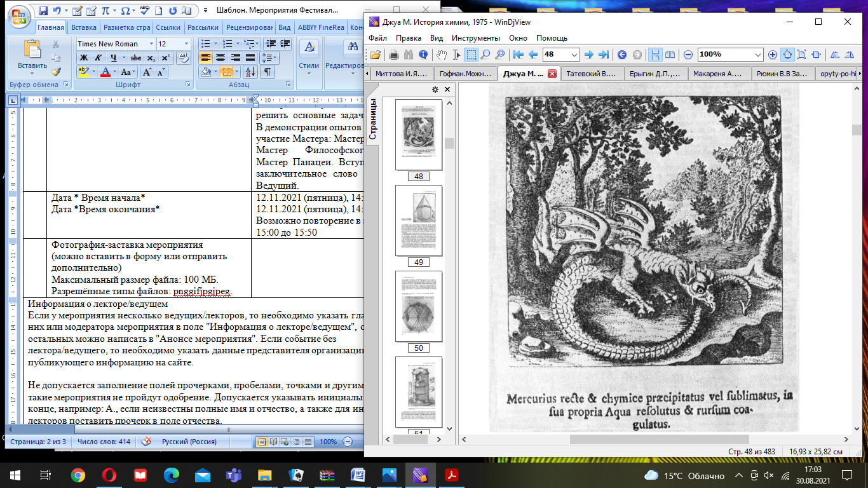Image resolution: width=868 pixels, height=488 pixels.
Task: Open Find (binoculars) in WinDjView toolbar
Action: pyautogui.click(x=408, y=55)
